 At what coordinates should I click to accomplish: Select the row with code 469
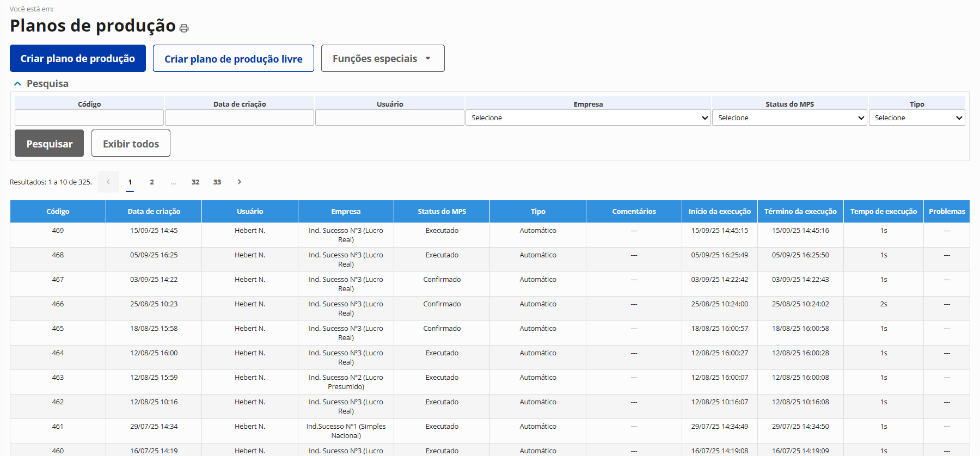click(x=58, y=231)
